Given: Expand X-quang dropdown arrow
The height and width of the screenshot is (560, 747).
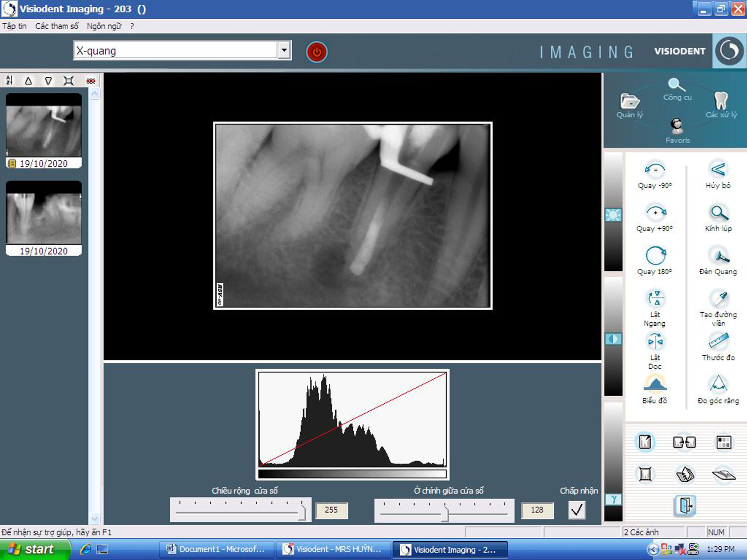Looking at the screenshot, I should [284, 50].
